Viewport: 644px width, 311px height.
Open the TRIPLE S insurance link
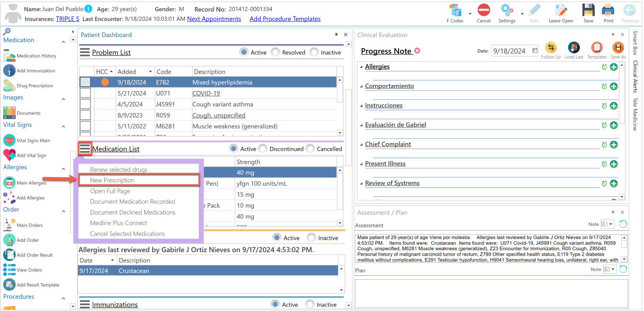67,19
